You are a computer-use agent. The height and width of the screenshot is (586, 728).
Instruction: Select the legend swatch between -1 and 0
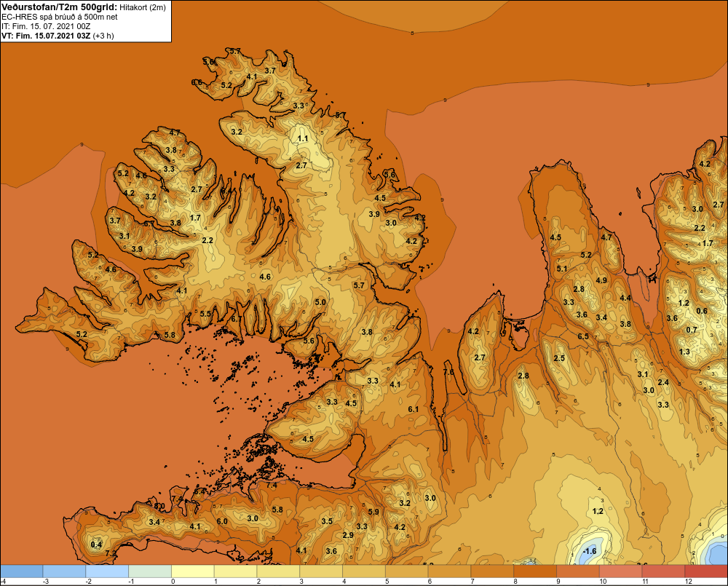(150, 571)
